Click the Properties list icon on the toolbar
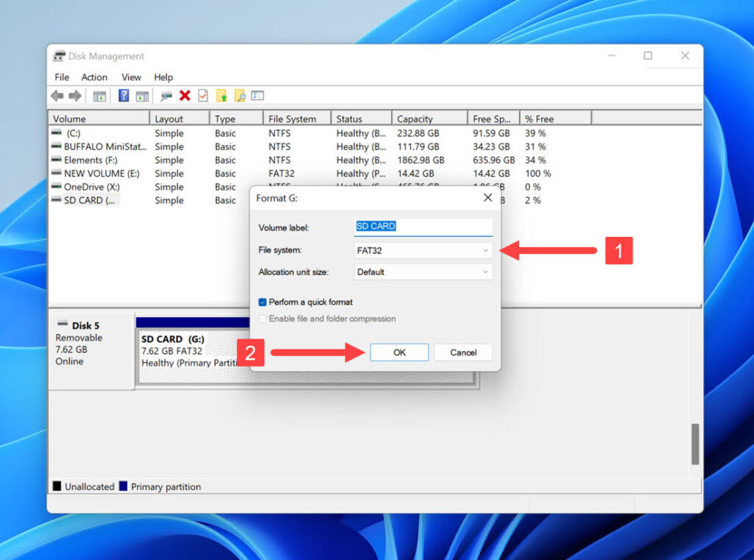The height and width of the screenshot is (560, 754). [256, 96]
